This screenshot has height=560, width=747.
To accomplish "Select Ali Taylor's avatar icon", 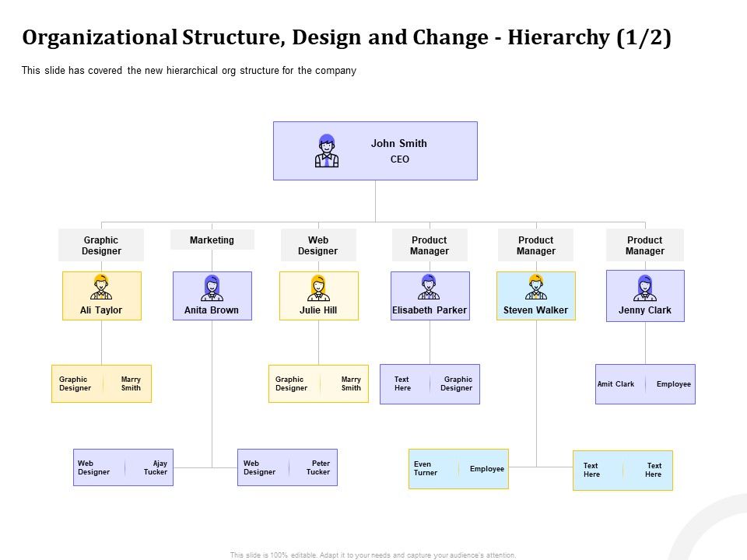I will 101,287.
